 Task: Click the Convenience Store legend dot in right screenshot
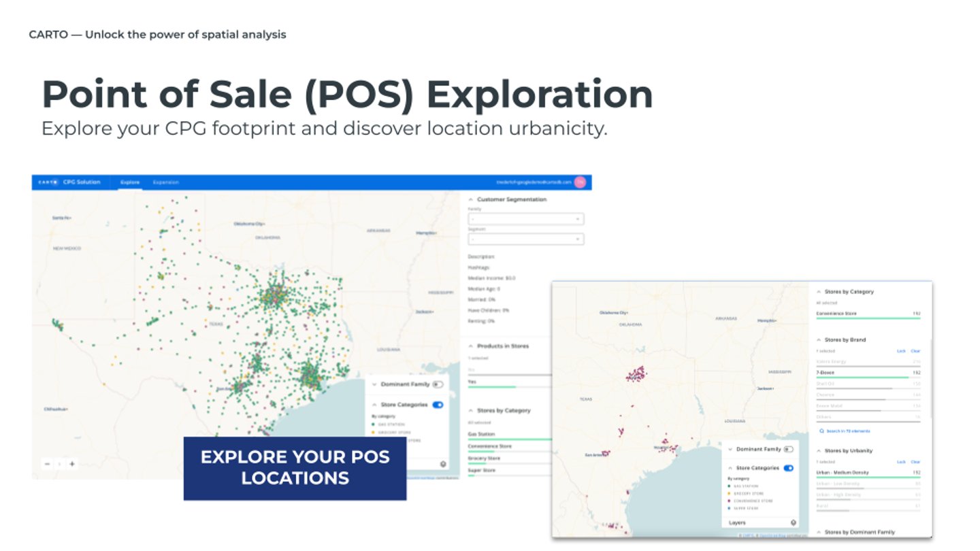click(x=730, y=501)
